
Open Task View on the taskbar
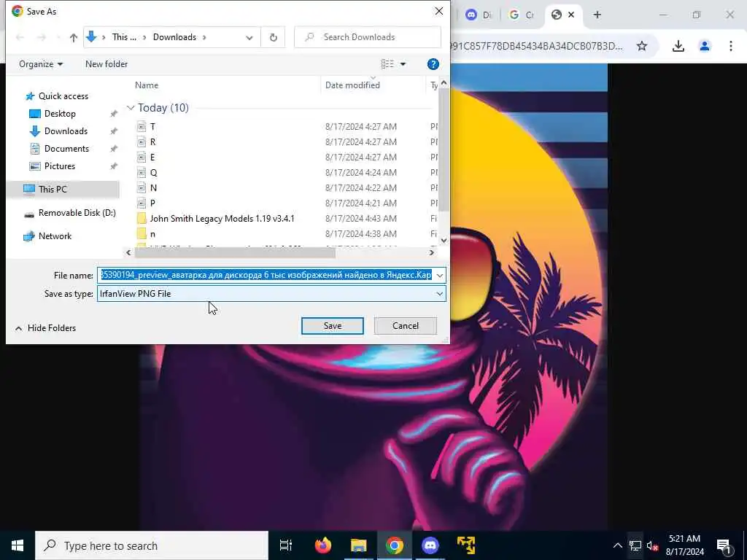pos(286,545)
